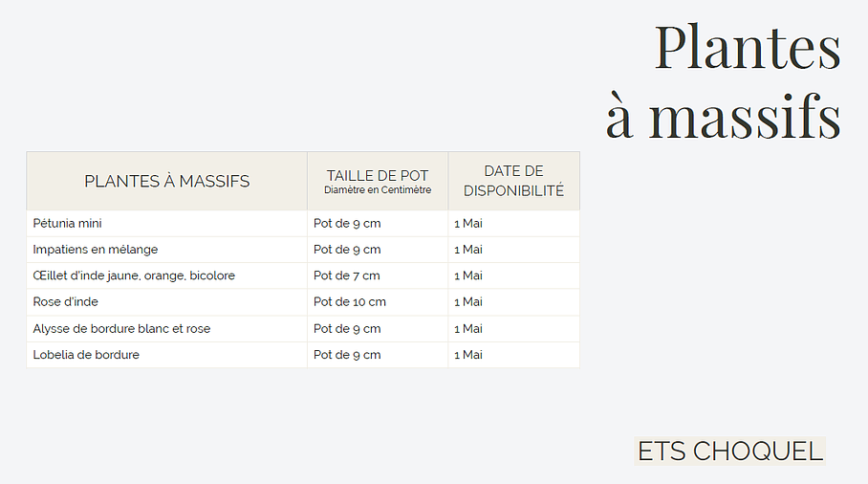Click the Rose d'inde plant name
This screenshot has height=484, width=868.
tap(66, 302)
